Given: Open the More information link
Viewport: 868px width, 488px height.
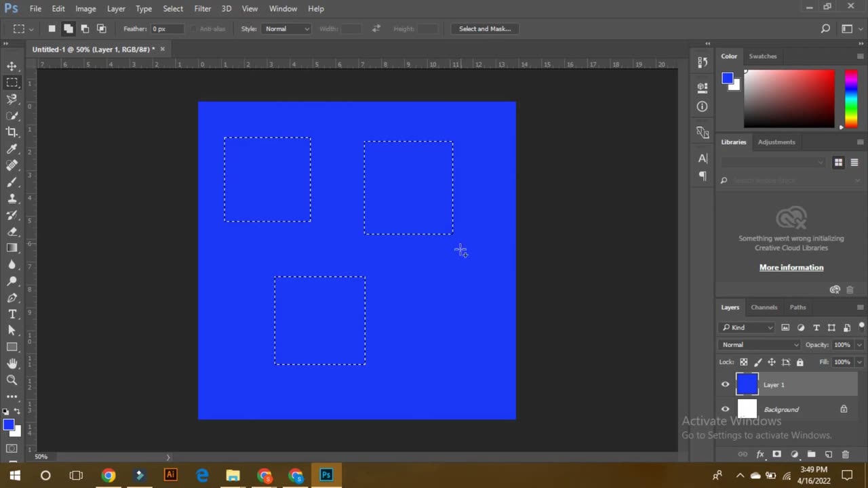Looking at the screenshot, I should point(791,267).
